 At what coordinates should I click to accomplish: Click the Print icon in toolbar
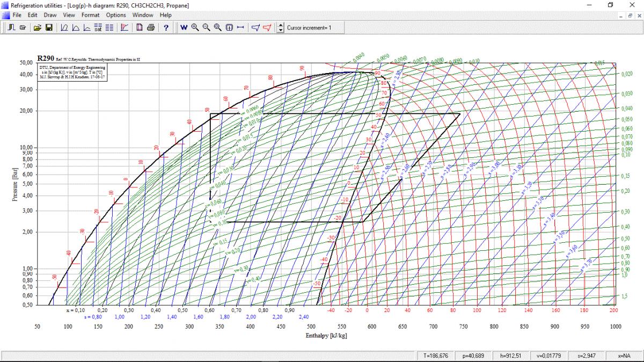(151, 27)
